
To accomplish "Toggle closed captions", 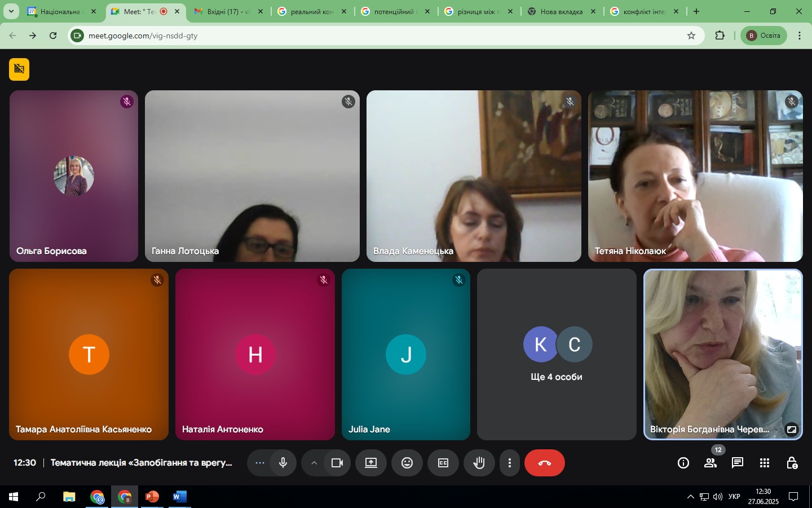I will pos(443,463).
